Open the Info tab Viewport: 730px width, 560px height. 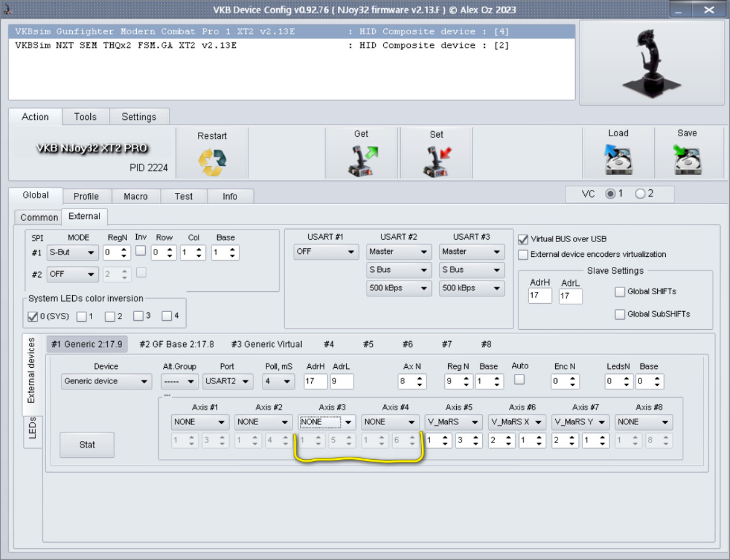coord(230,196)
